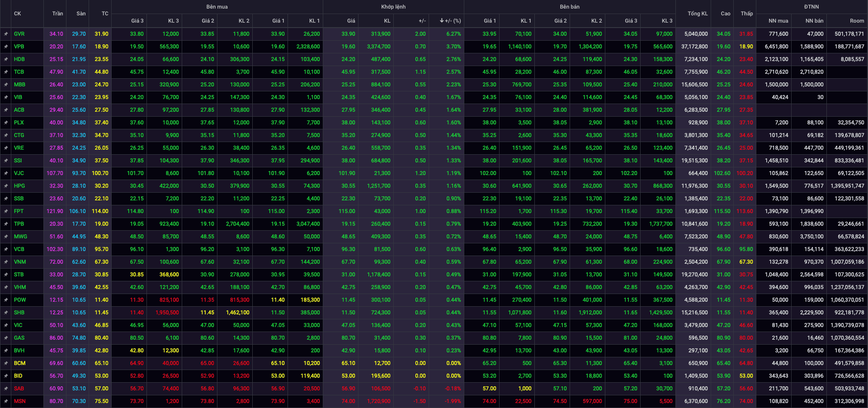Pin the PLX row
Viewport: 868px width, 408px height.
pyautogui.click(x=6, y=123)
